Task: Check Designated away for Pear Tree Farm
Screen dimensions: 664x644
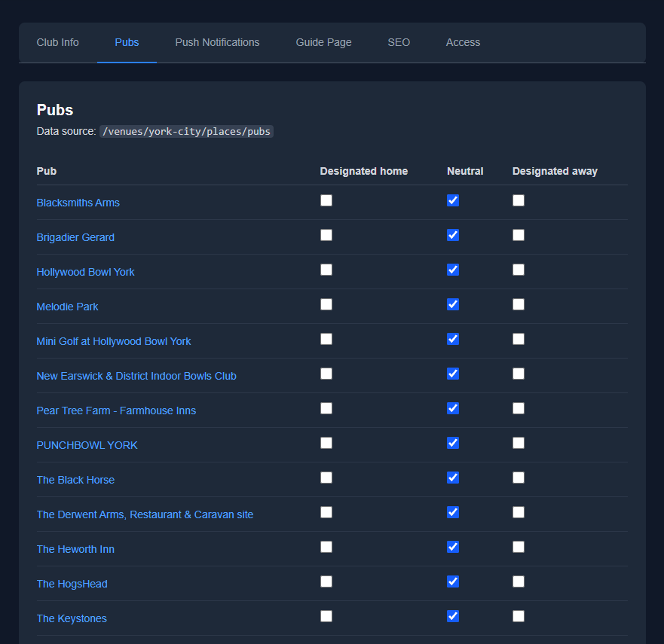Action: pyautogui.click(x=519, y=409)
